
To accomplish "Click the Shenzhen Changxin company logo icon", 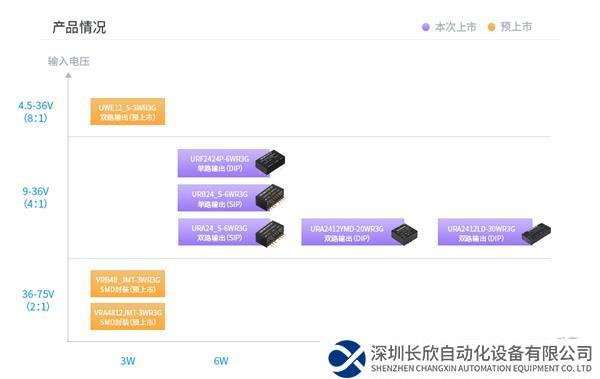I will point(347,358).
